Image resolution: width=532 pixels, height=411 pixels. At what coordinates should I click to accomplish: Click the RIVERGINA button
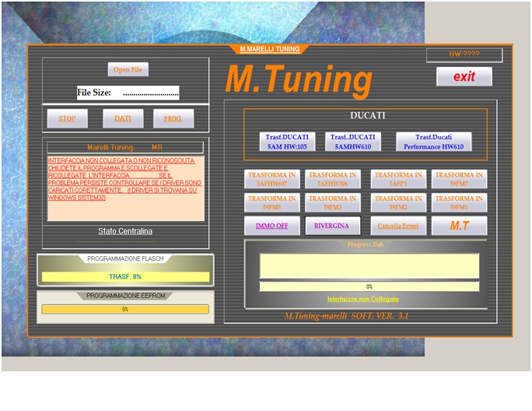tap(333, 226)
